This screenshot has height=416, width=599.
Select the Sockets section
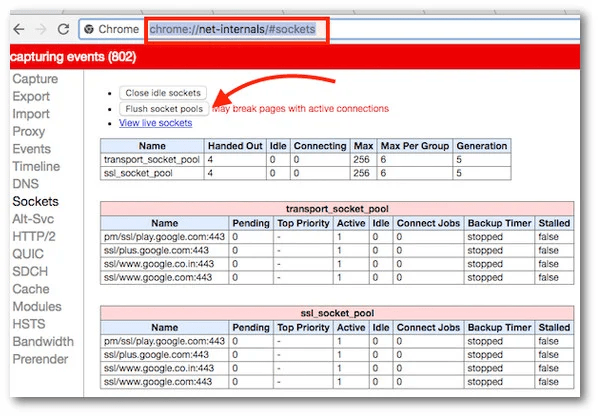(x=36, y=201)
